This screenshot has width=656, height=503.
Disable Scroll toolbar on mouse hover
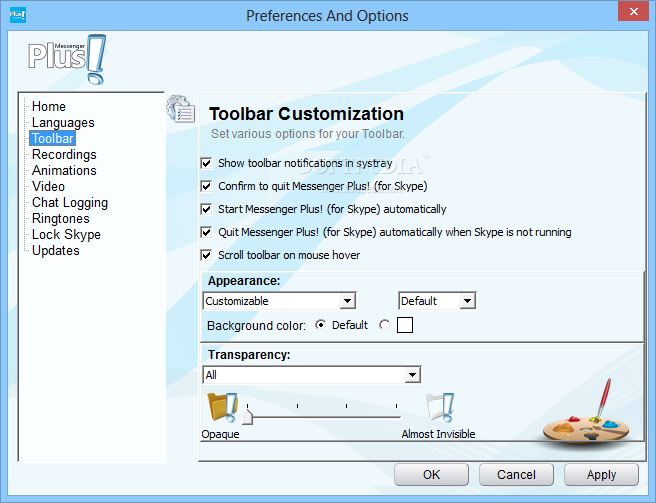coord(207,255)
